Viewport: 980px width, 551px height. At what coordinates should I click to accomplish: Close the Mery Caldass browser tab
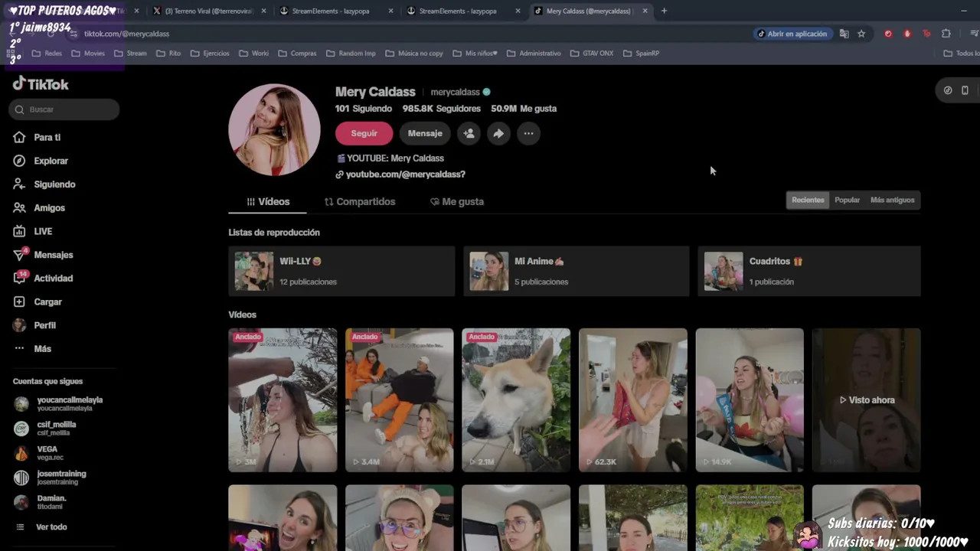point(645,11)
